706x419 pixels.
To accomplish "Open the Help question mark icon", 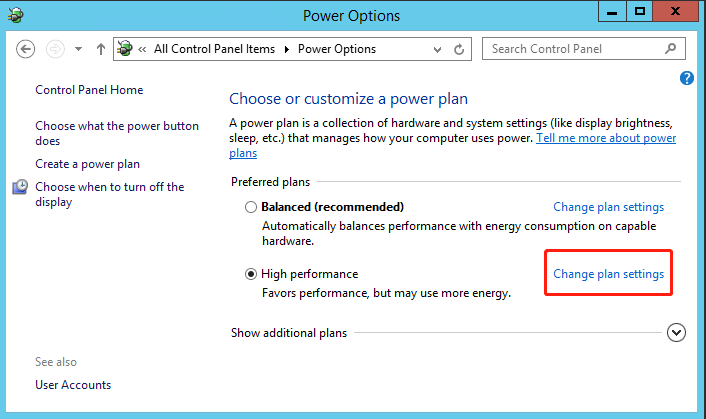I will pyautogui.click(x=687, y=78).
